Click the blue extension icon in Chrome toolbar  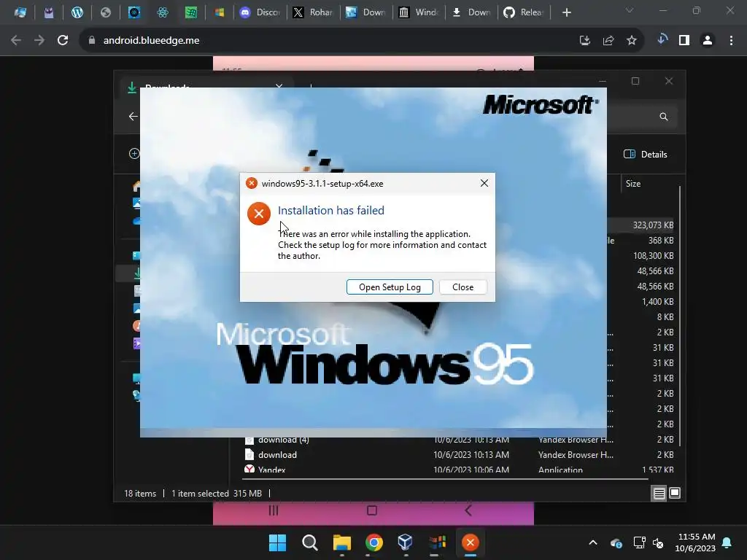[x=662, y=40]
